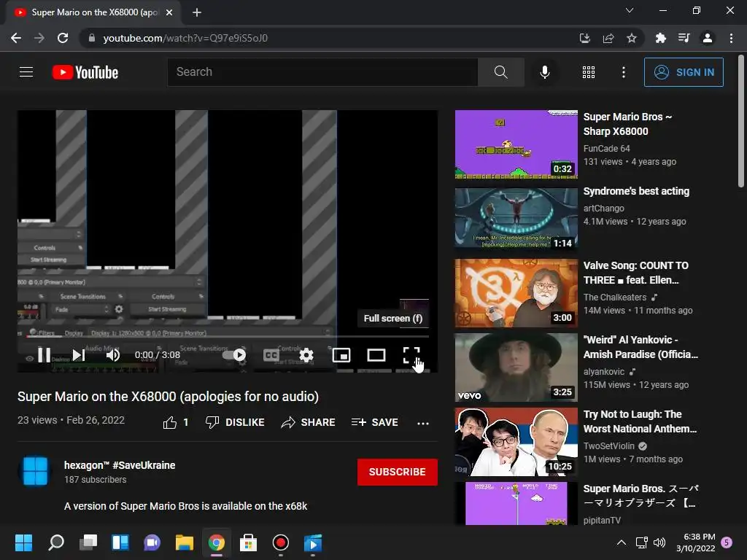Screen dimensions: 747x560
Task: Mute the video volume
Action: 113,355
